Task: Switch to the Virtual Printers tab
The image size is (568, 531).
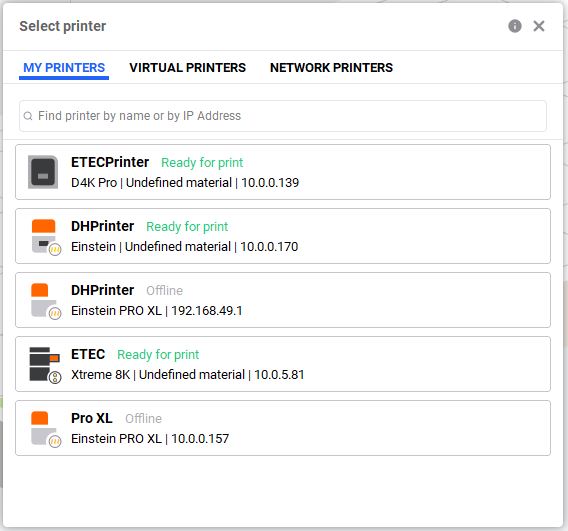Action: point(188,68)
